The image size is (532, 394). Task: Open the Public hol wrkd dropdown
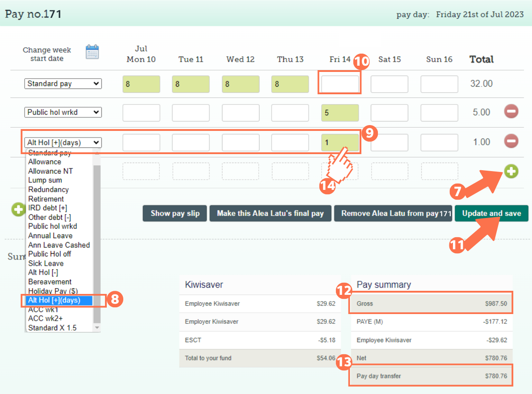(x=63, y=112)
